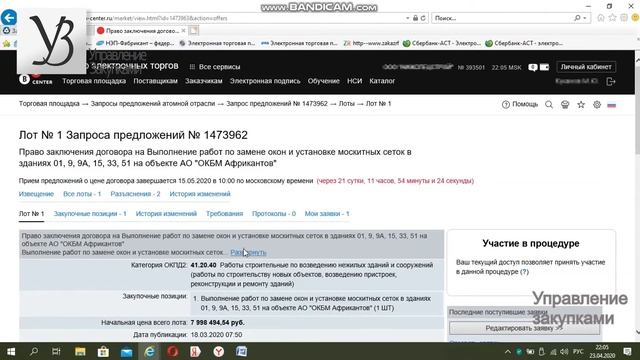Open the wallet icon beside Личный кабинет
Viewport: 640px width, 360px height.
(x=544, y=67)
